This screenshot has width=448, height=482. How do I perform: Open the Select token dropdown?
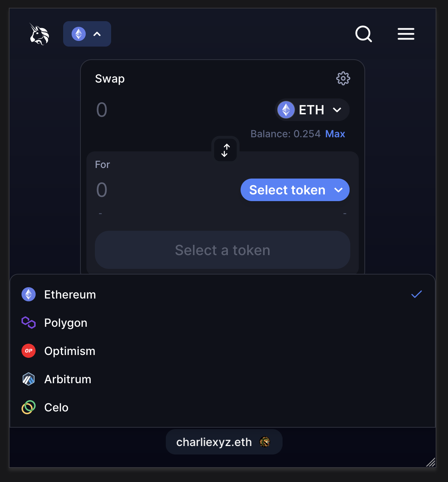295,190
